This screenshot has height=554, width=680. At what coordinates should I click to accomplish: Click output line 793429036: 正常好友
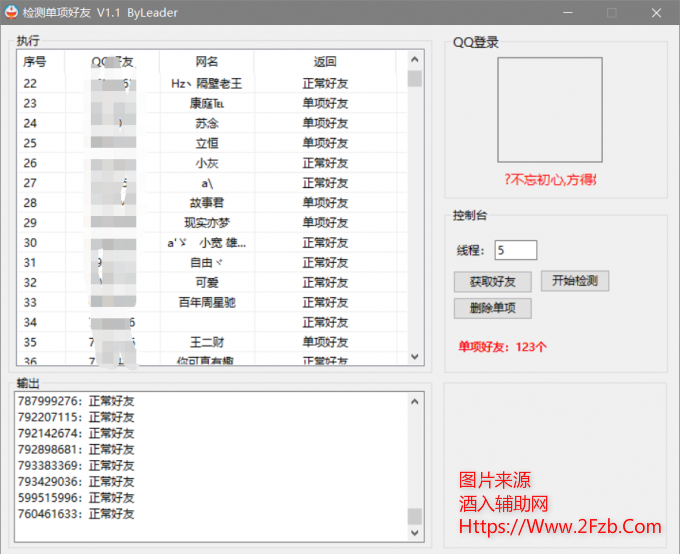click(76, 482)
